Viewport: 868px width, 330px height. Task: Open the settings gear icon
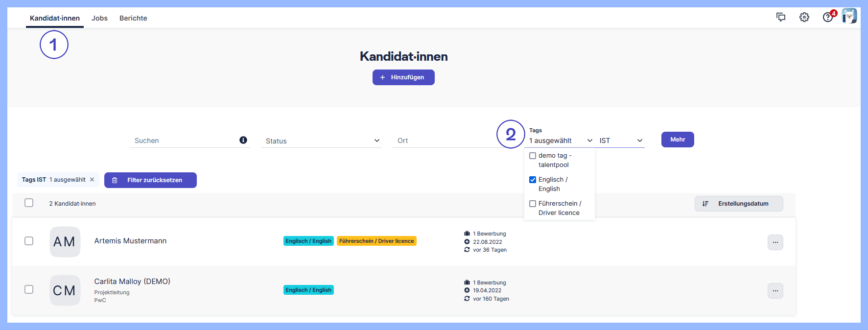click(x=804, y=18)
